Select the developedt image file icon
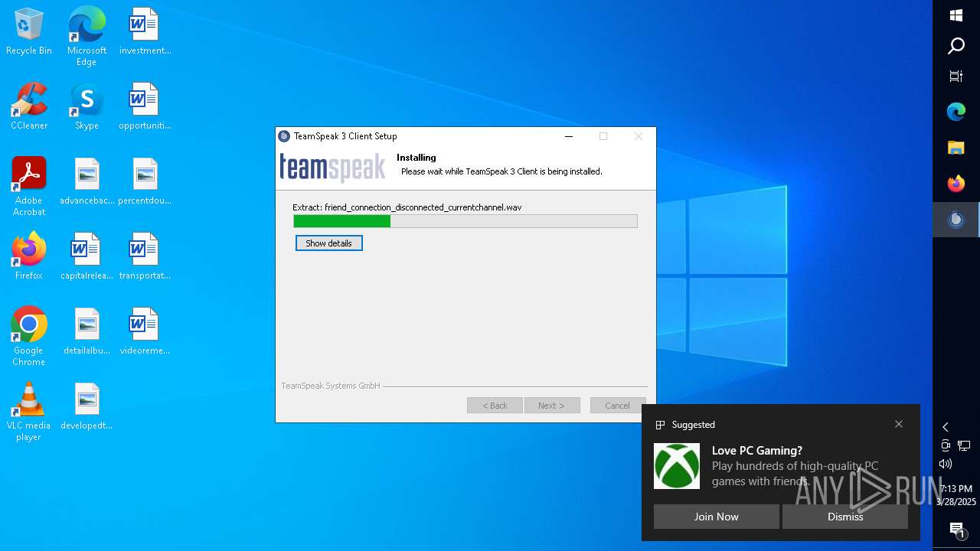The width and height of the screenshot is (980, 551). [x=87, y=407]
